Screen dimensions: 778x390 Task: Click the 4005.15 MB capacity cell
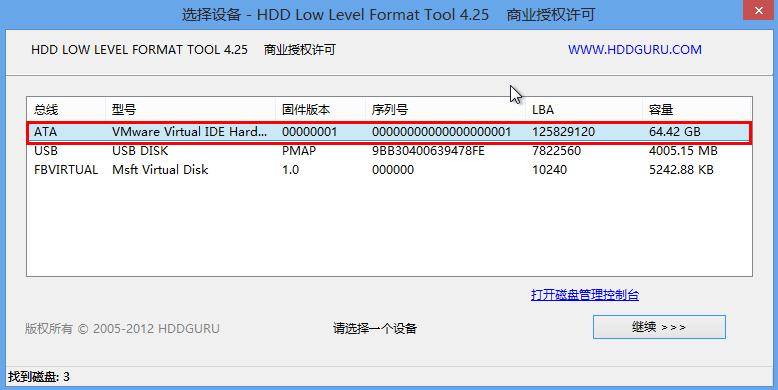point(683,150)
